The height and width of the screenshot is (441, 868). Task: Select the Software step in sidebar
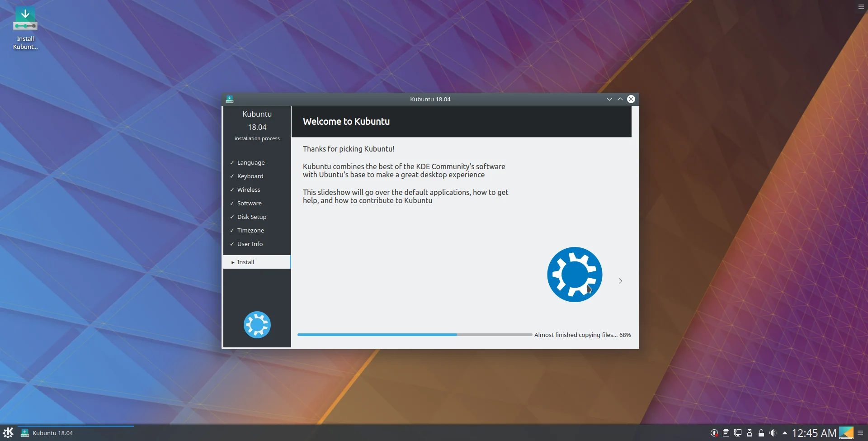click(x=257, y=203)
